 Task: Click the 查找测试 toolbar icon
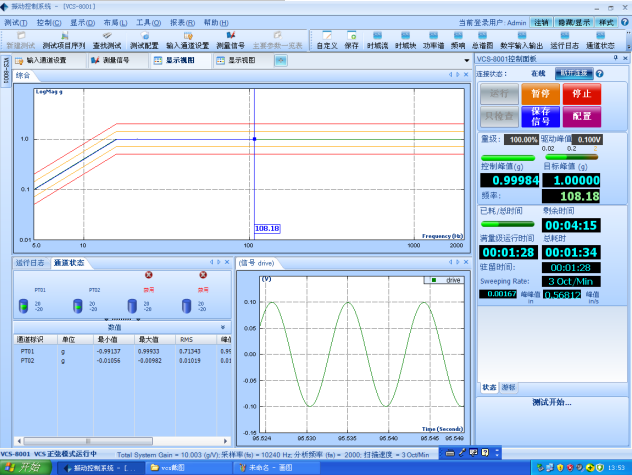click(x=107, y=41)
